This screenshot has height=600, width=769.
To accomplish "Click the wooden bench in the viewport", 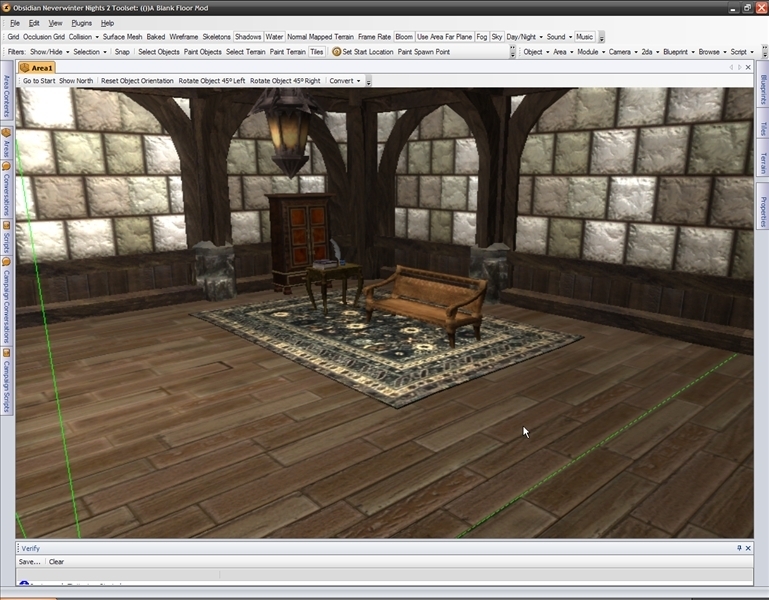I will [x=425, y=293].
